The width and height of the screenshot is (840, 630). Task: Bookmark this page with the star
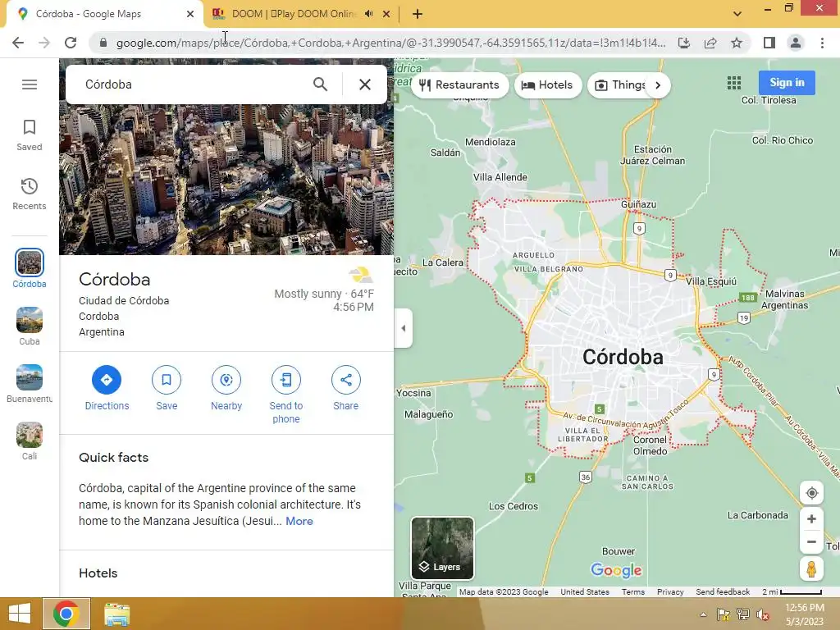[737, 43]
